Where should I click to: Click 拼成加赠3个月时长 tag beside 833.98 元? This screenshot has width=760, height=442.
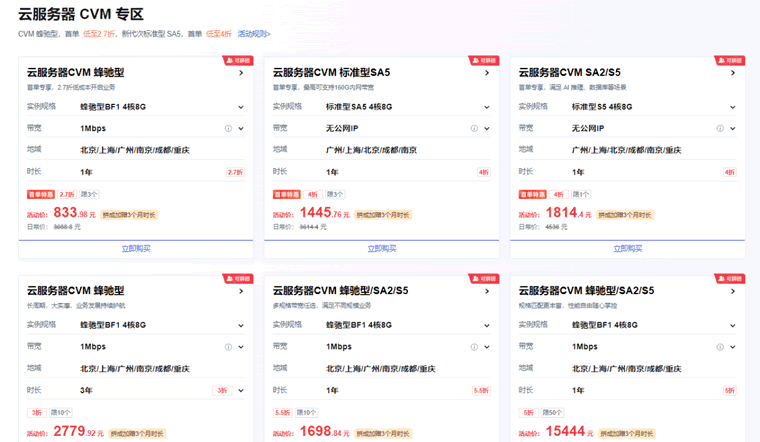(129, 215)
